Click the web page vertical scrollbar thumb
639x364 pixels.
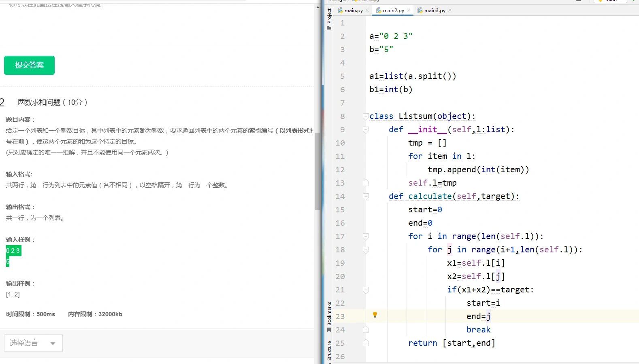pyautogui.click(x=318, y=171)
